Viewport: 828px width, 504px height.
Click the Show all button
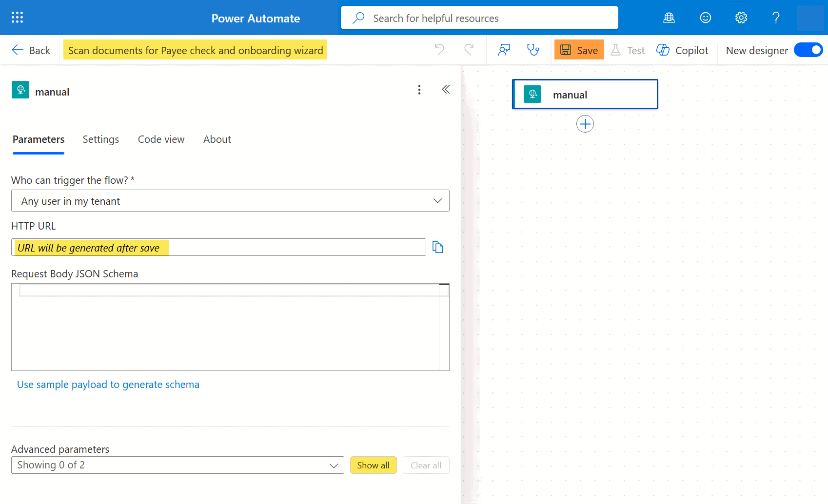tap(374, 465)
